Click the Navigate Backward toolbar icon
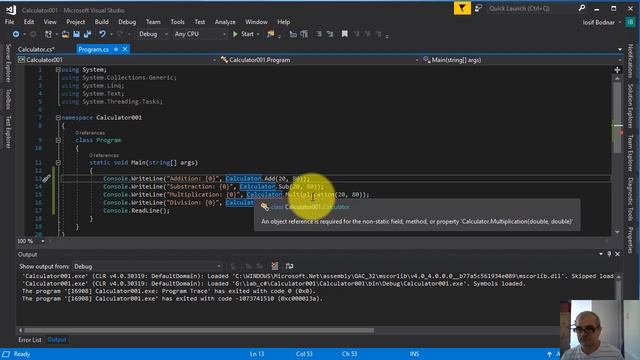The width and height of the screenshot is (640, 360). 16,34
